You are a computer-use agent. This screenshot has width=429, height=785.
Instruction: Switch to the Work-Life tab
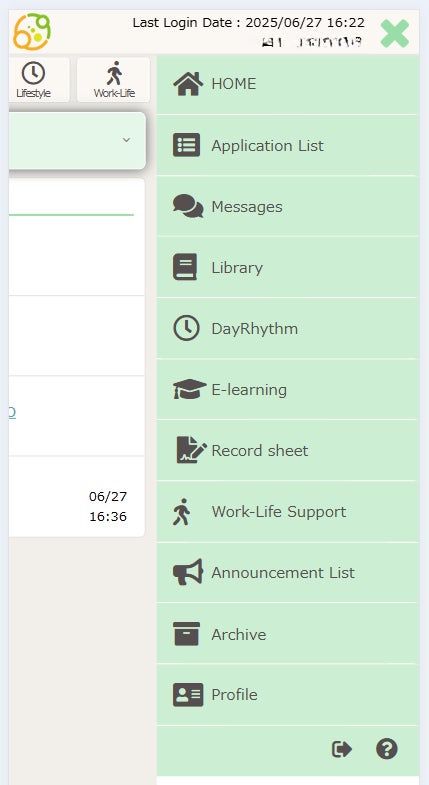point(114,80)
